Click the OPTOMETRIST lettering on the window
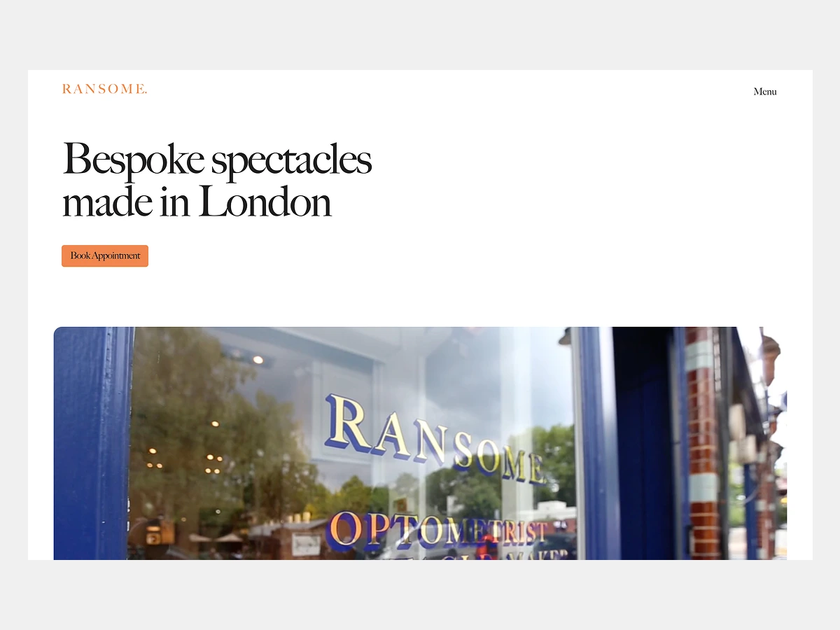 click(x=437, y=528)
